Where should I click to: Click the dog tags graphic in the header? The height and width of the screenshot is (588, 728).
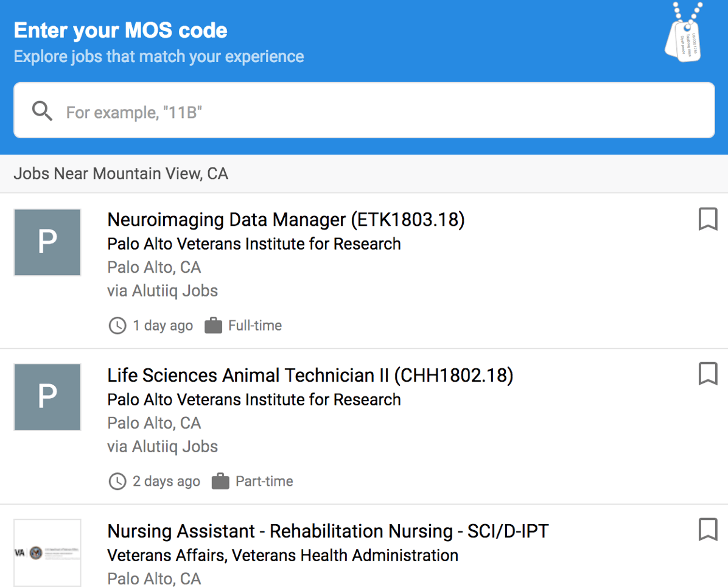[x=684, y=33]
